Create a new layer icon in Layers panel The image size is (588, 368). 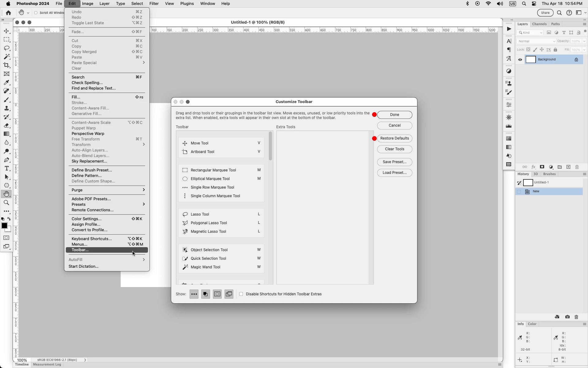[x=568, y=167]
